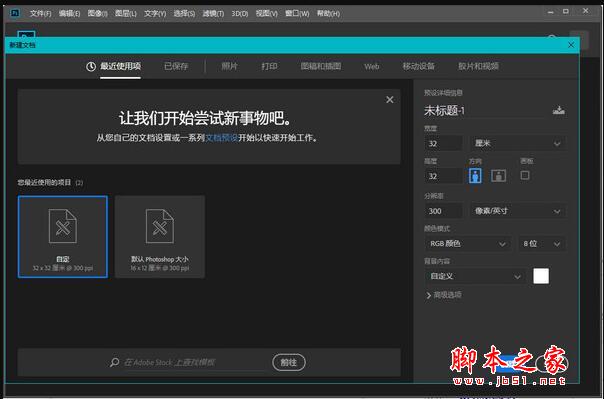Open the RGB 颜色 color mode dropdown
The height and width of the screenshot is (399, 604).
[468, 244]
